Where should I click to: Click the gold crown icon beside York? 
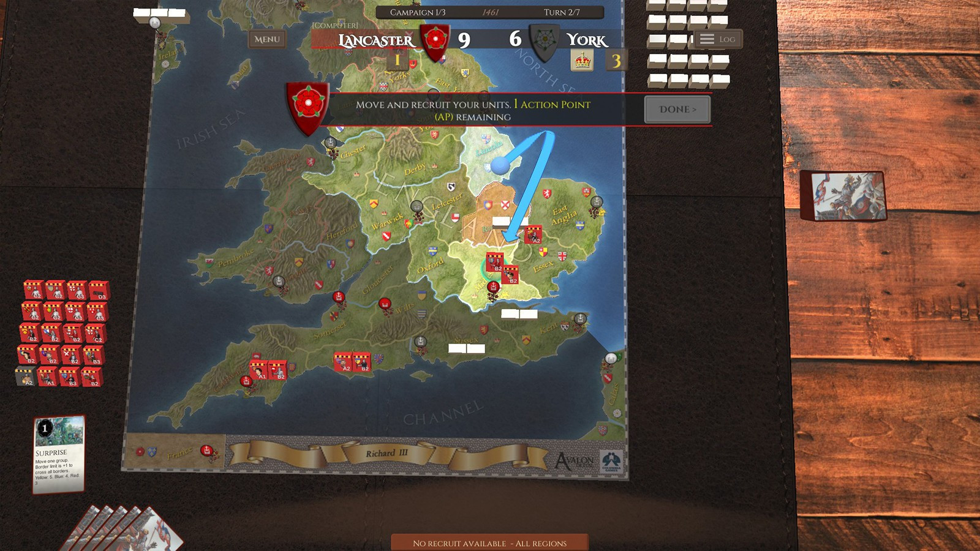point(582,60)
